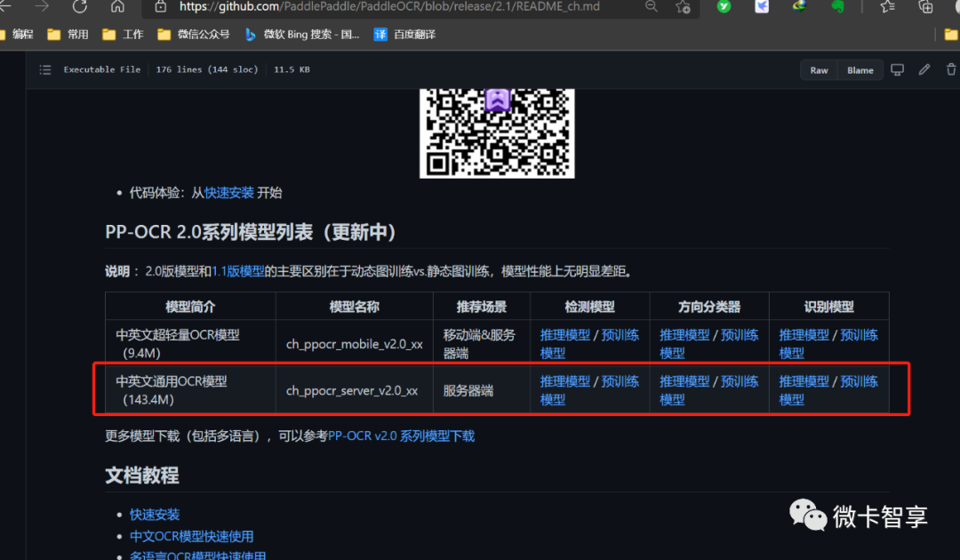The width and height of the screenshot is (960, 560).
Task: Open the 微信公众号 bookmark folder
Action: 194,35
